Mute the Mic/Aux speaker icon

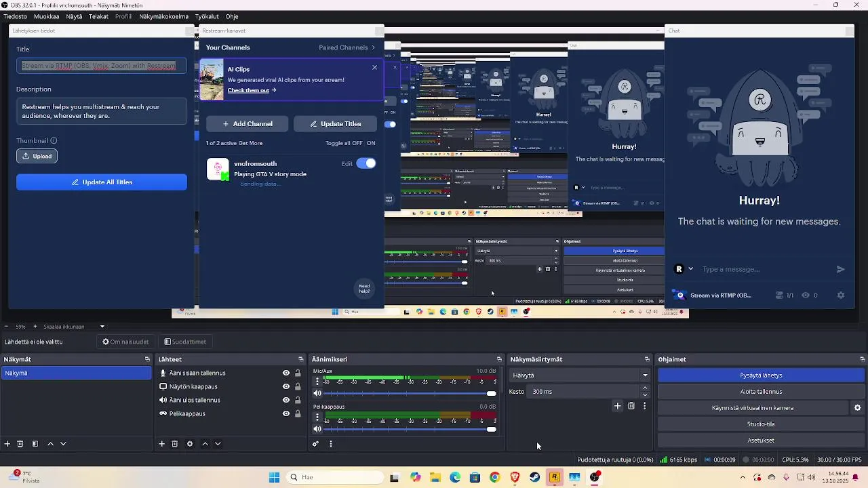(317, 393)
